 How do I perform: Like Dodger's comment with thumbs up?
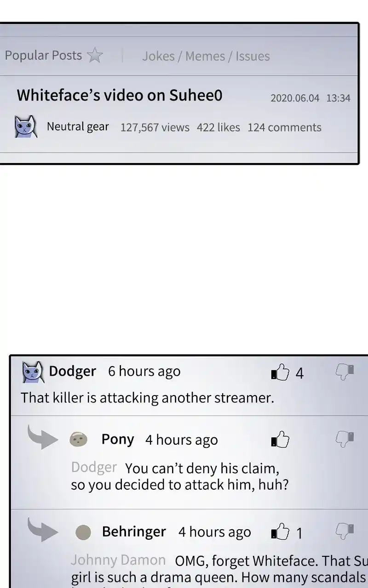click(280, 372)
